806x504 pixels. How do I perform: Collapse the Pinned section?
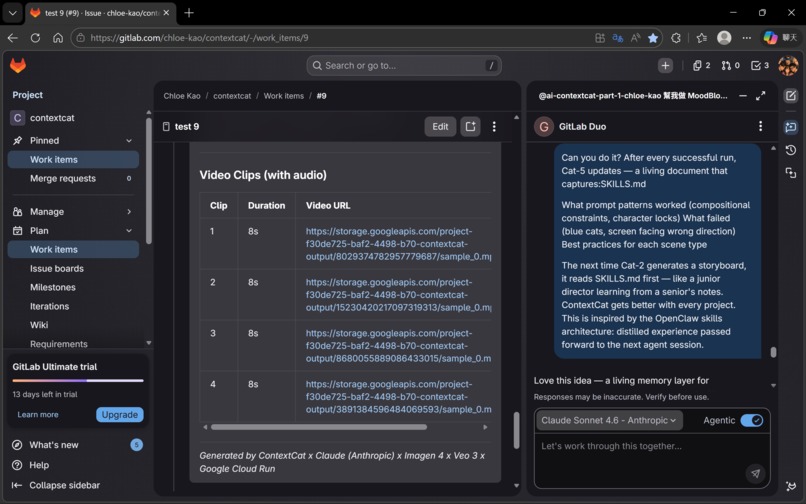coord(129,140)
